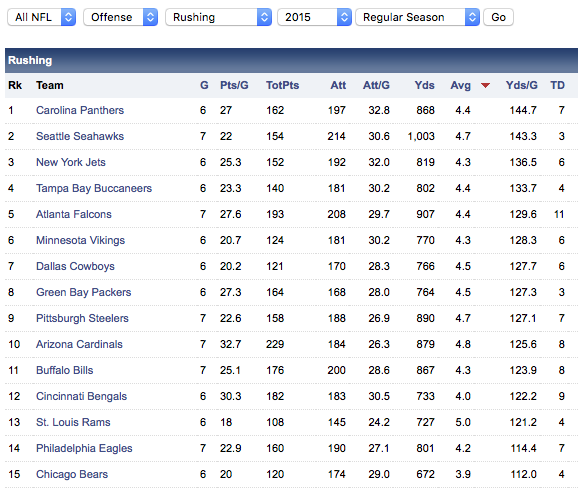Open the St. Louis Rams link

pyautogui.click(x=73, y=422)
